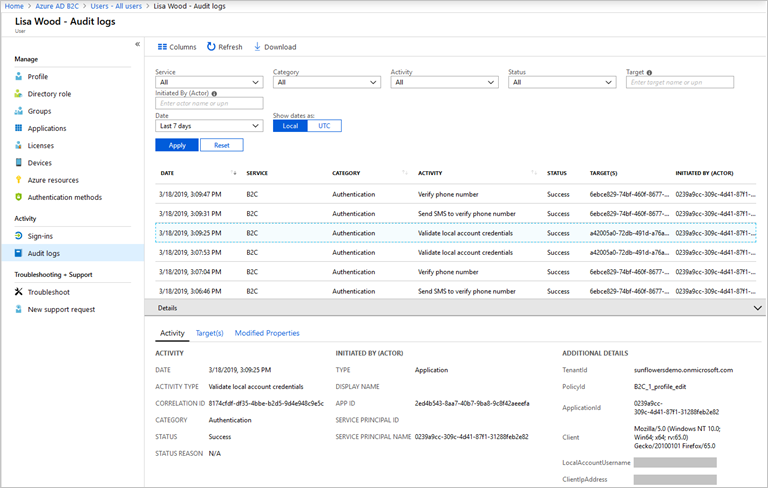Open Azure resources key icon
Viewport: 768px width, 488px height.
[x=19, y=180]
